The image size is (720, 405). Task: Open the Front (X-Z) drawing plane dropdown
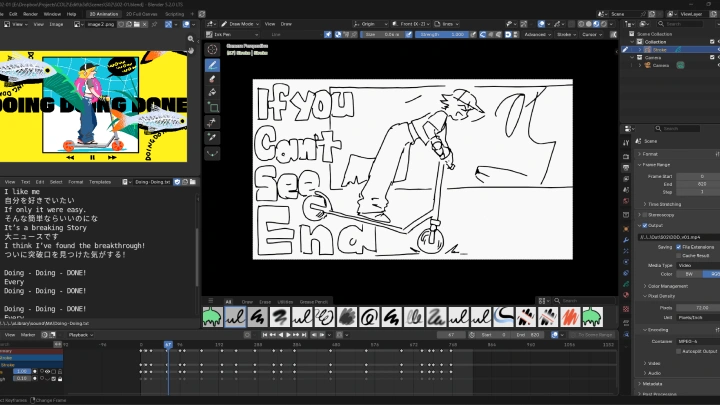[x=411, y=24]
